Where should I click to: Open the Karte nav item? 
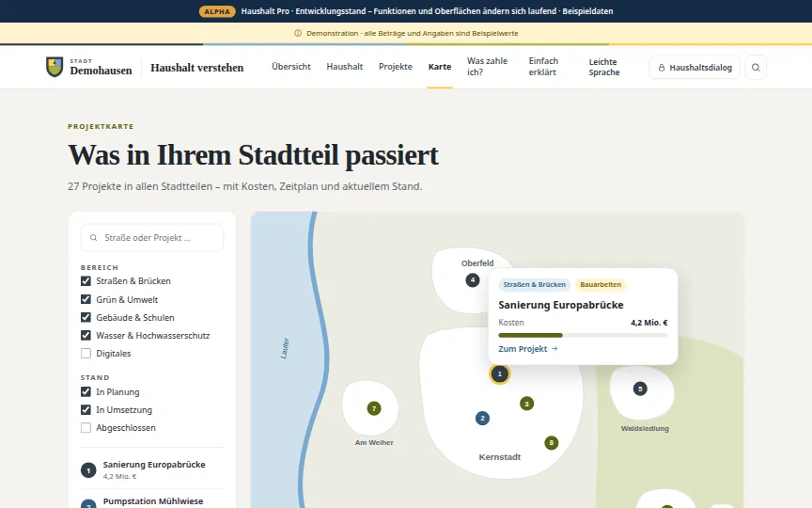[440, 67]
